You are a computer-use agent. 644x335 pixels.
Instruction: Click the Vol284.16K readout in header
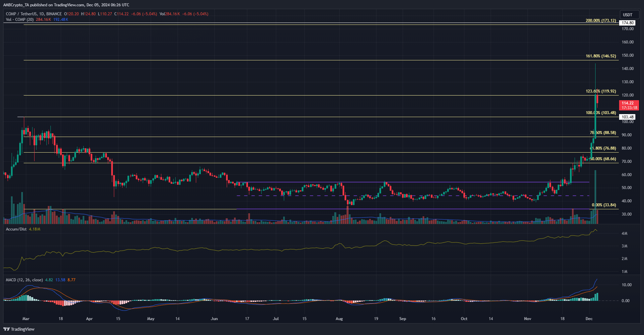170,14
